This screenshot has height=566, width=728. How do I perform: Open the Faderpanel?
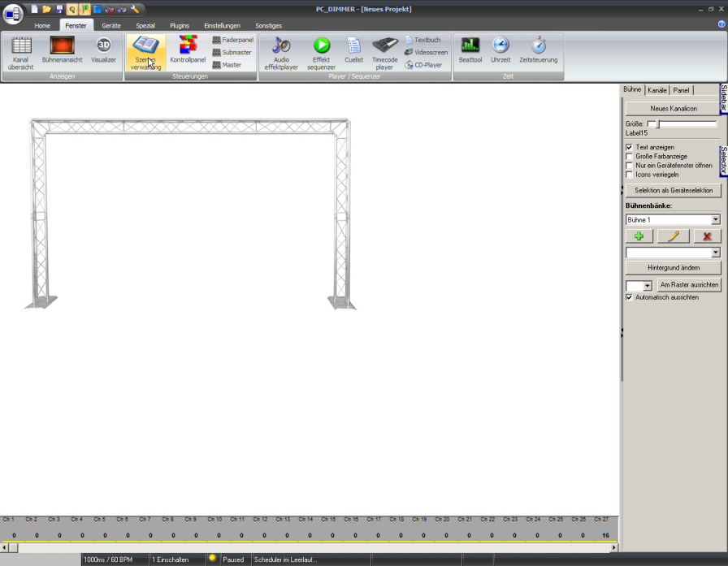coord(233,40)
